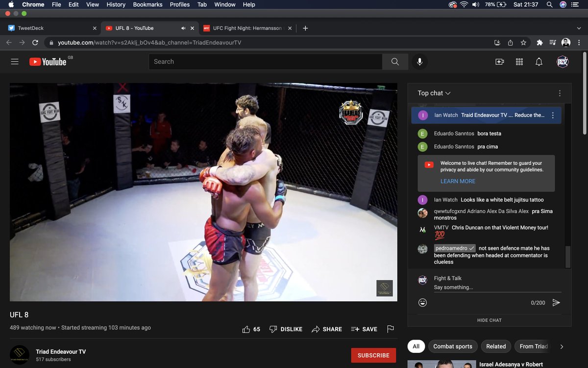Open the Triad Endeavour TV channel name
Screen dimensions: 588x368
[x=61, y=352]
